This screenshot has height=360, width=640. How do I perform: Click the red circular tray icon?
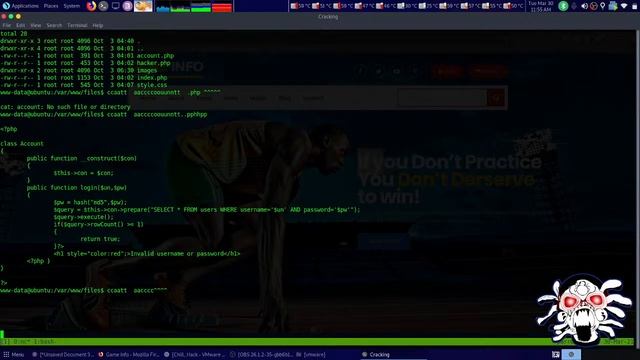coord(593,6)
